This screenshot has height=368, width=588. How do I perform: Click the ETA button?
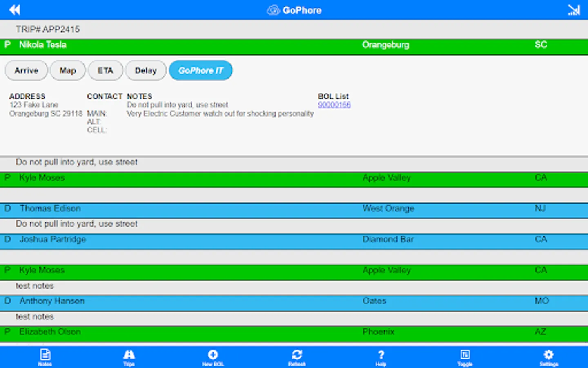coord(105,70)
